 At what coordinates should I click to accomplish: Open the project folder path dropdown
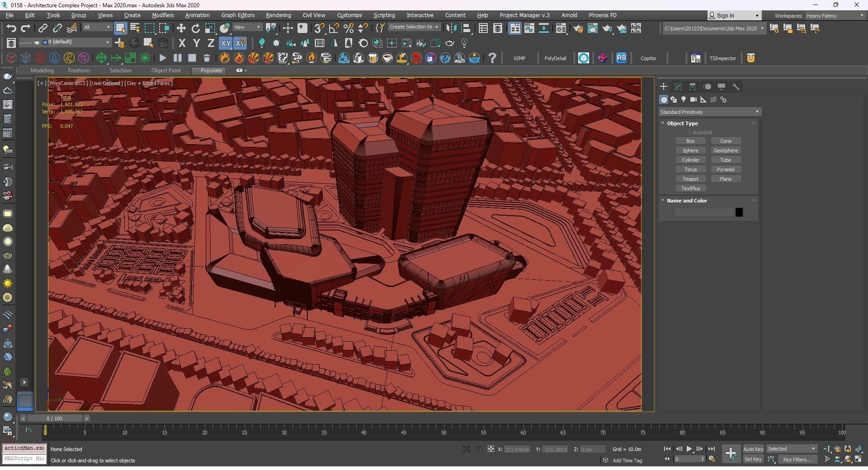pos(714,28)
